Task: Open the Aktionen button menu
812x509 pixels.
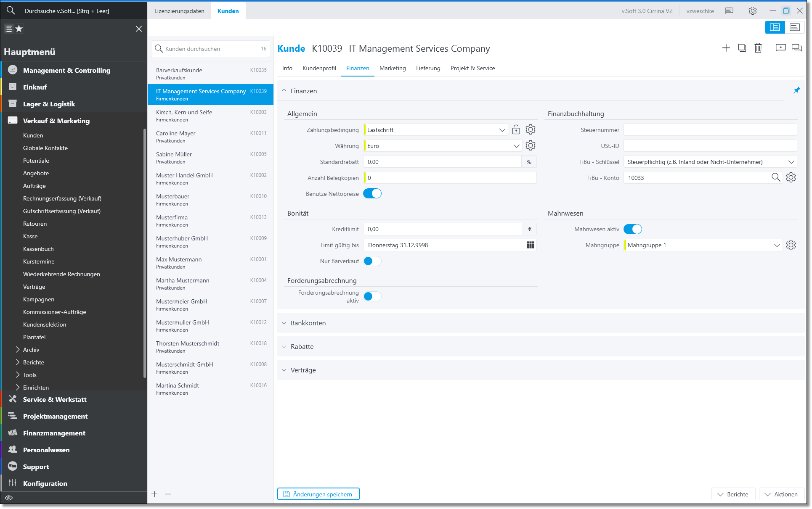Action: coord(781,494)
